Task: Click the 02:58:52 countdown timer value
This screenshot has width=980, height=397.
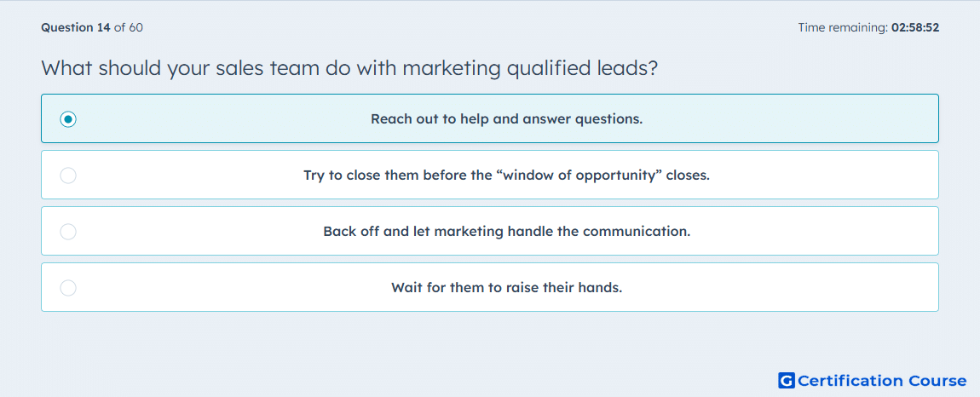Action: coord(915,27)
